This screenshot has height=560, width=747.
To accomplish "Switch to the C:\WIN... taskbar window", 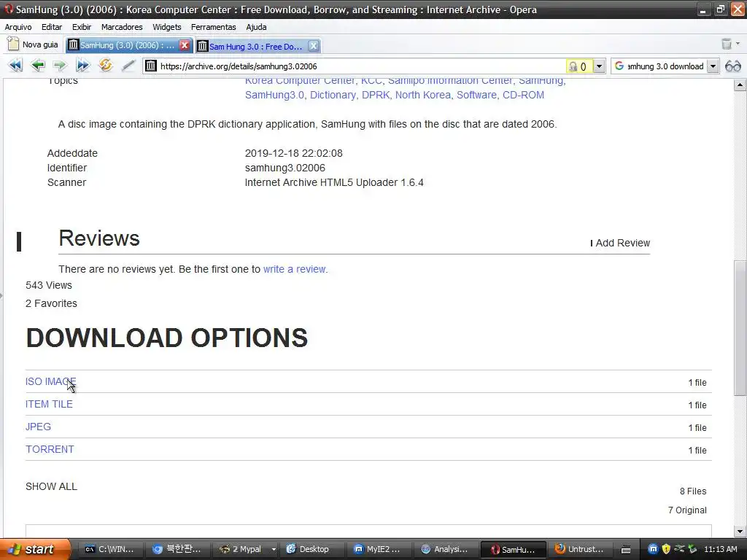I will pyautogui.click(x=109, y=549).
